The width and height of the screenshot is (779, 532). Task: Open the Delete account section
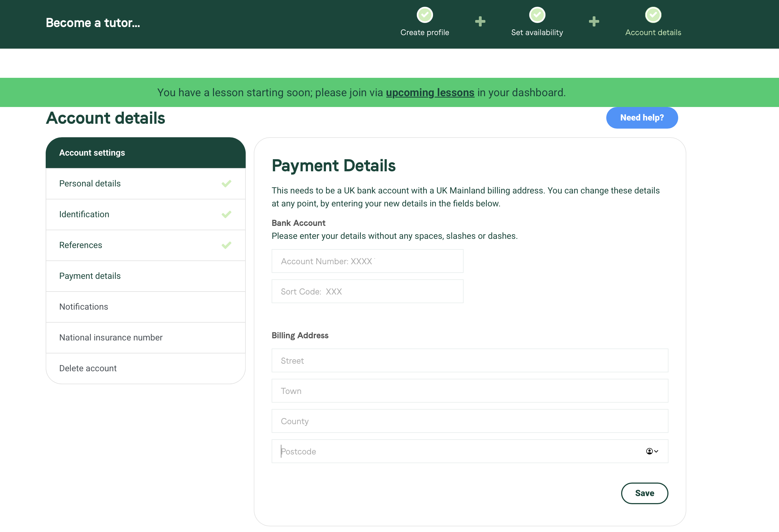click(88, 369)
